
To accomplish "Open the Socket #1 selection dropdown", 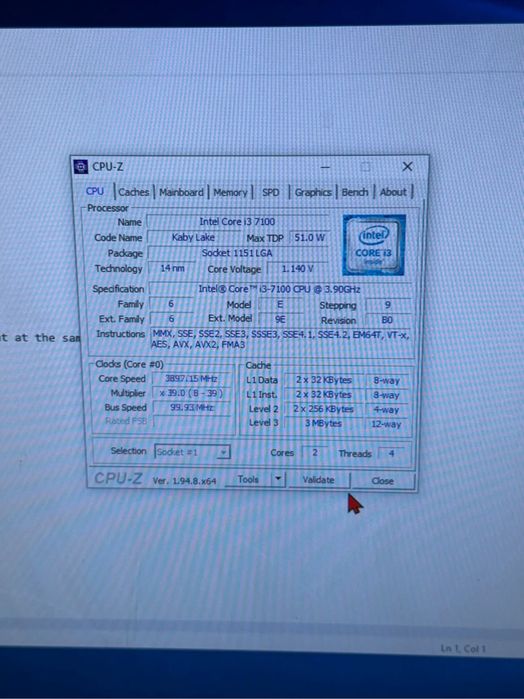I will click(x=192, y=452).
